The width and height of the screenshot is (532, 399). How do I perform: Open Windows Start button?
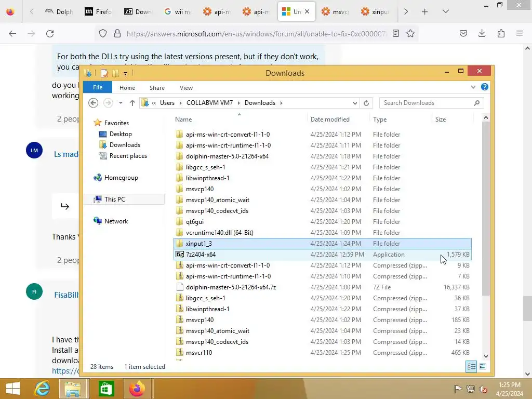[x=13, y=389]
